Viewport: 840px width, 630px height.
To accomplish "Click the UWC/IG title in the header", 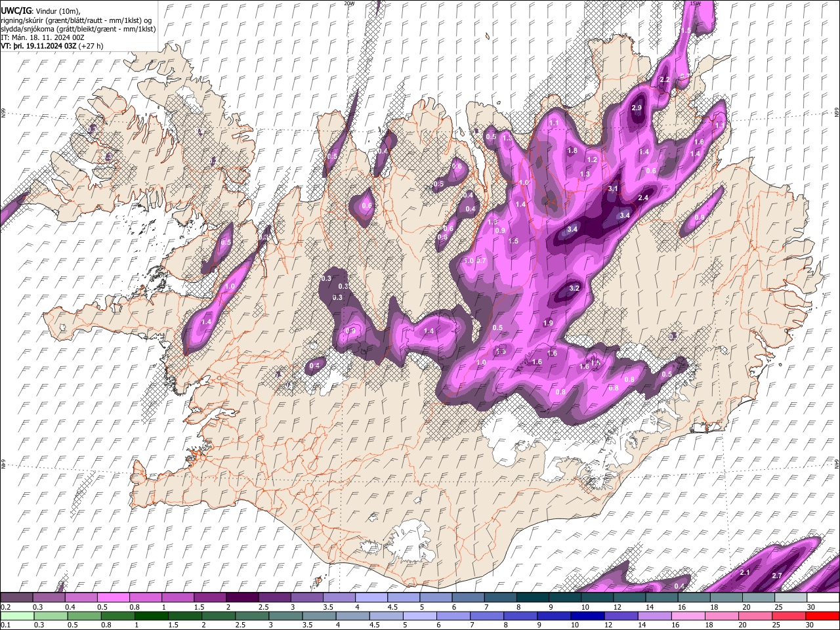I will (x=16, y=10).
